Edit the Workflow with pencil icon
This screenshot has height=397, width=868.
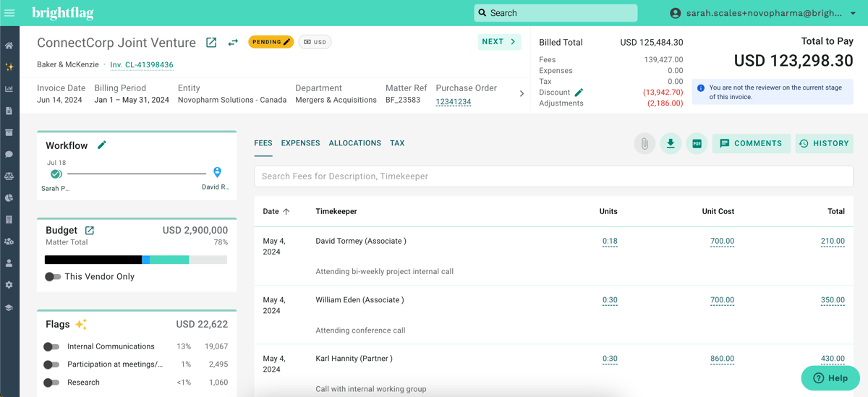pyautogui.click(x=102, y=145)
